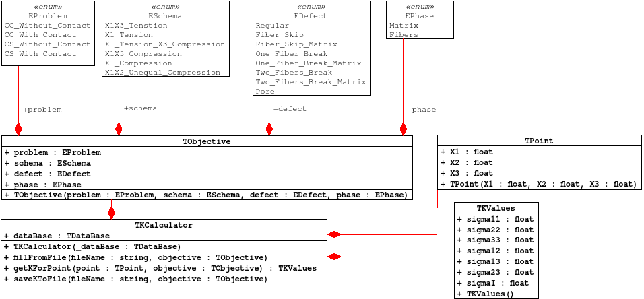This screenshot has height=299, width=644.
Task: Click the CS_With_Contact literal in EProblem
Action: pyautogui.click(x=40, y=53)
